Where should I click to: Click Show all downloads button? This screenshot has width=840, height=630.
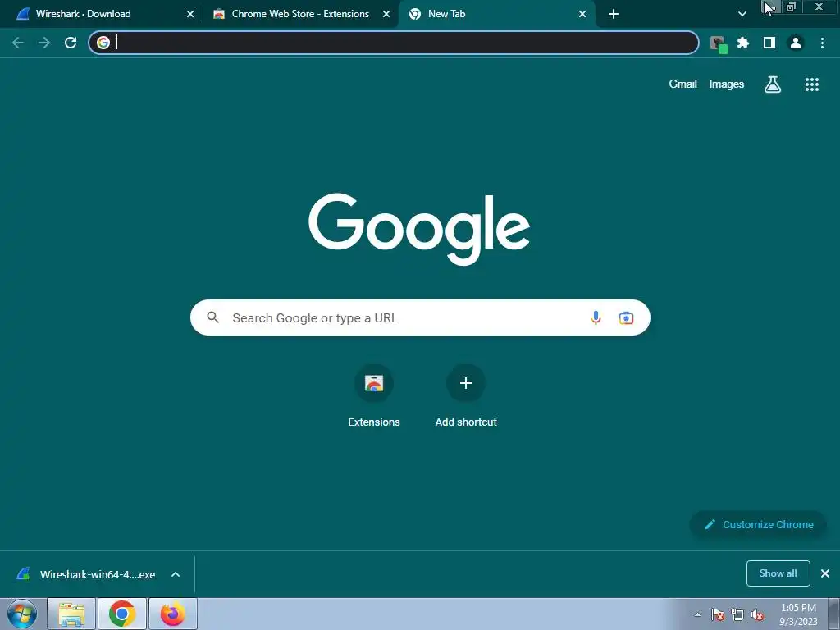click(x=778, y=573)
